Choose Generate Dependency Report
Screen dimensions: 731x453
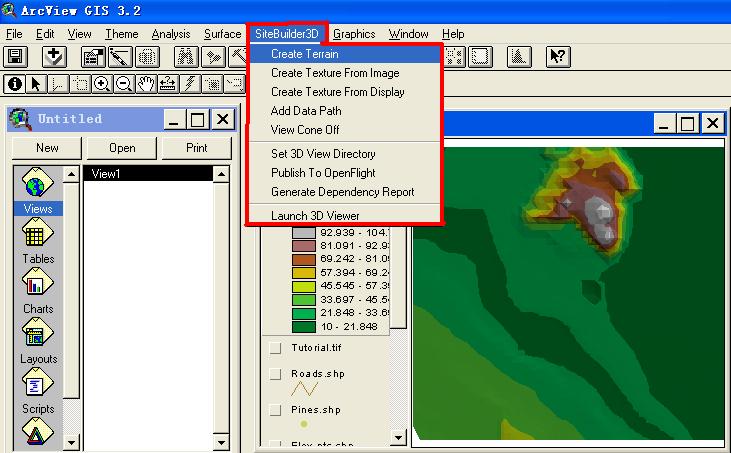pyautogui.click(x=345, y=192)
